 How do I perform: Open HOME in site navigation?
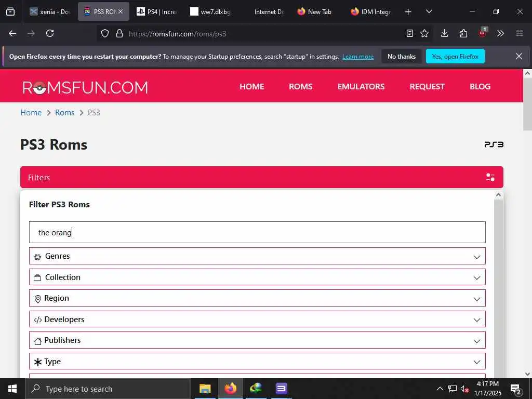pos(252,87)
